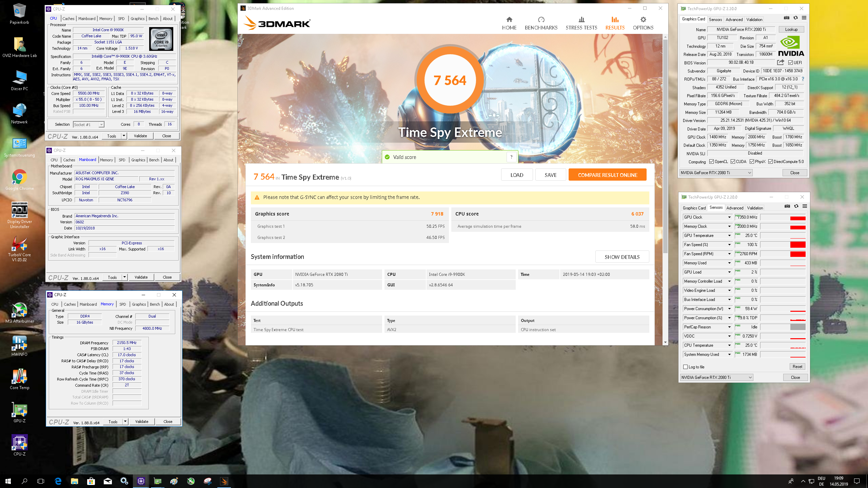The image size is (868, 488).
Task: Open the GPU-Z hamburger menu in top window
Action: (x=804, y=18)
